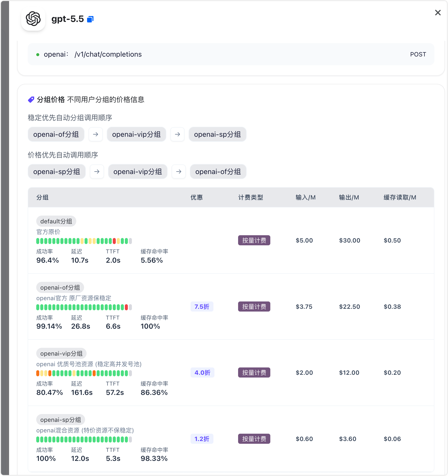448x476 pixels.
Task: Click the 计费类型 column header
Action: (251, 197)
